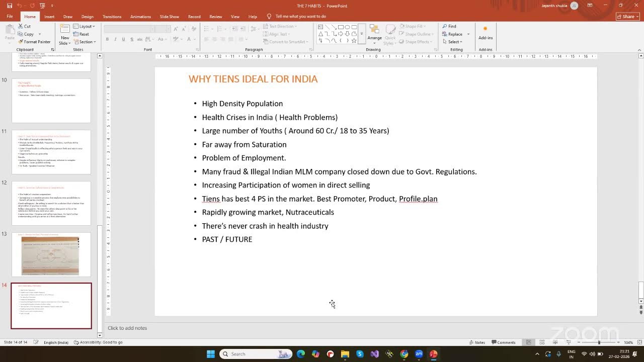Image resolution: width=644 pixels, height=362 pixels.
Task: Switch to the Insert tab
Action: (x=49, y=17)
